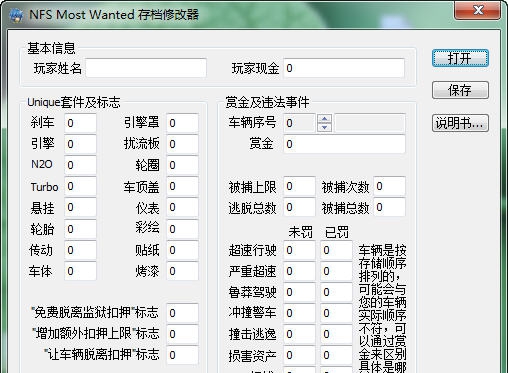Click 超速行驶 未罚 field
Viewport: 508px width, 373px height.
pos(299,250)
